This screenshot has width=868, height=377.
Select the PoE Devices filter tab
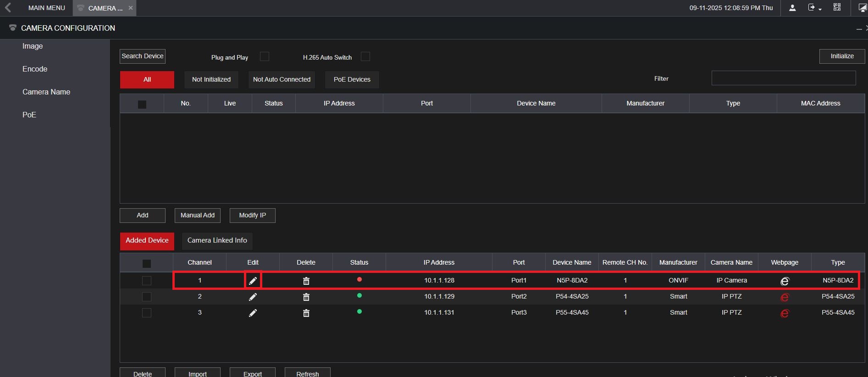(352, 79)
